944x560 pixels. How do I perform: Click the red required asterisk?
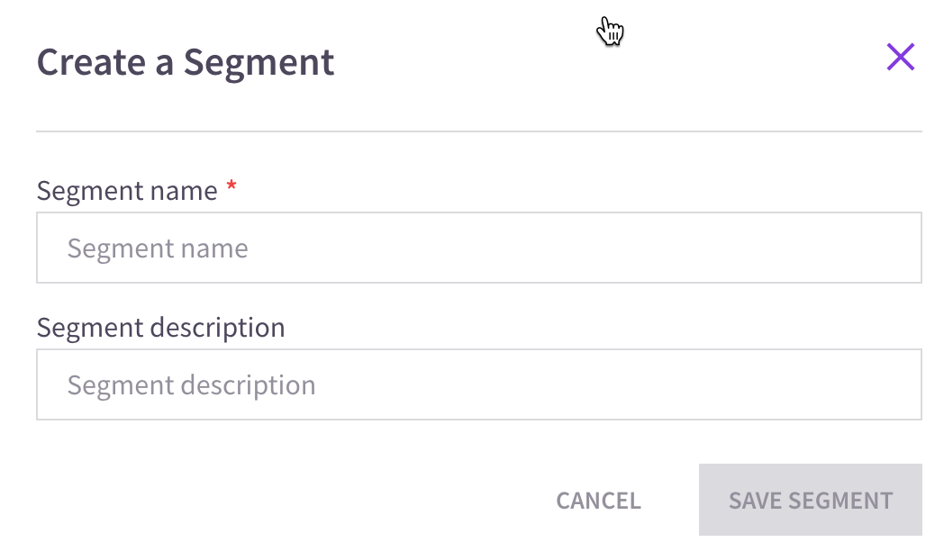[x=231, y=186]
